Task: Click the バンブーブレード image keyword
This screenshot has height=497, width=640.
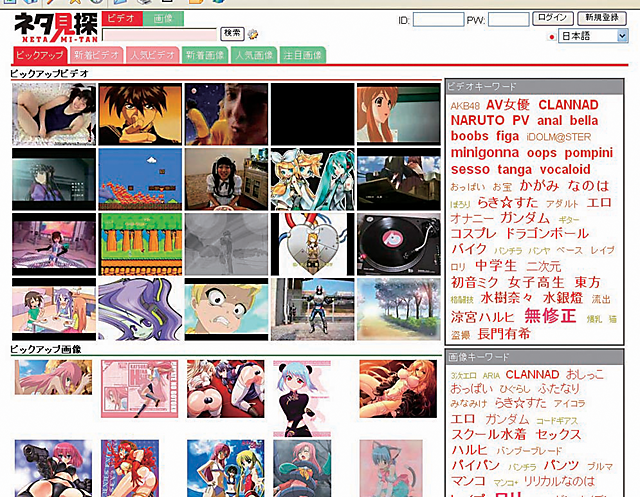Action: pos(529,451)
